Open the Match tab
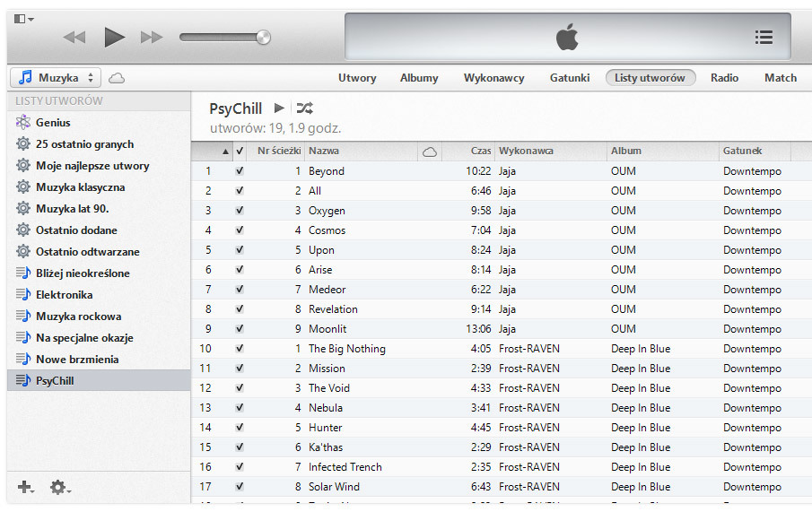812x512 pixels. pyautogui.click(x=781, y=78)
